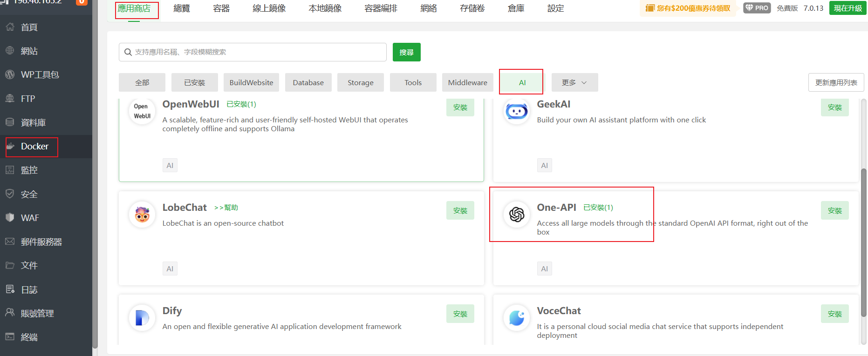Screen dimensions: 868x356
Task: Expand the 更多 categories dropdown
Action: 574,82
